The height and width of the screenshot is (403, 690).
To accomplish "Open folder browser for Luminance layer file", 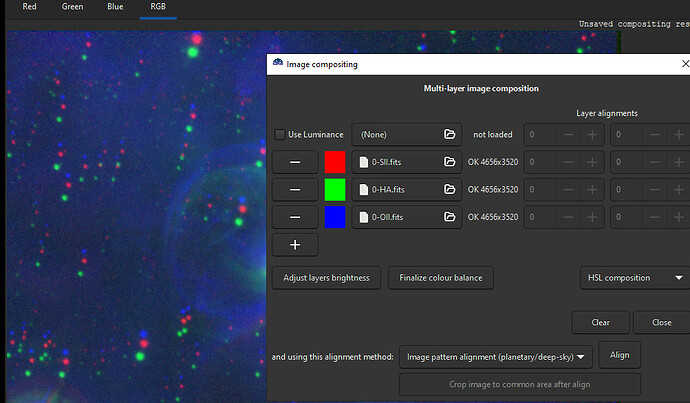I will click(450, 134).
